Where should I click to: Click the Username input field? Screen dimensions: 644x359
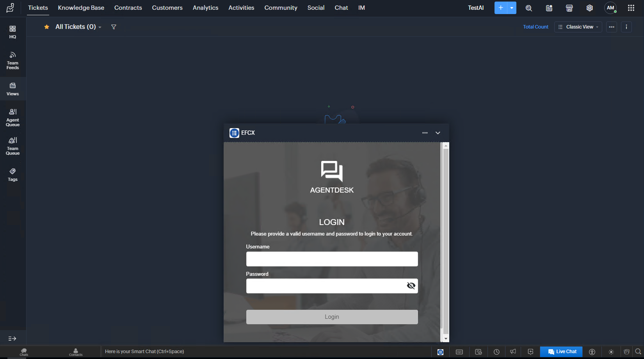[x=332, y=259]
